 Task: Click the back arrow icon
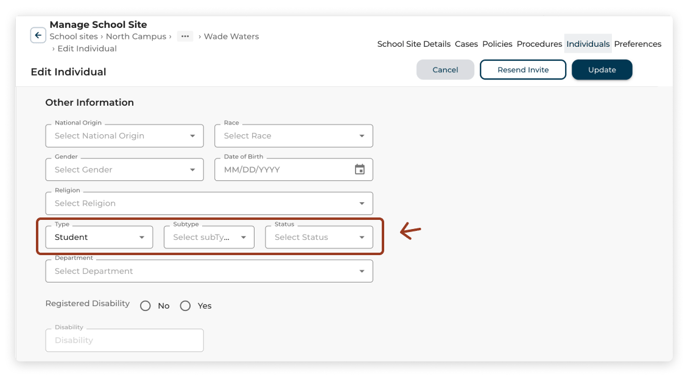[x=38, y=36]
